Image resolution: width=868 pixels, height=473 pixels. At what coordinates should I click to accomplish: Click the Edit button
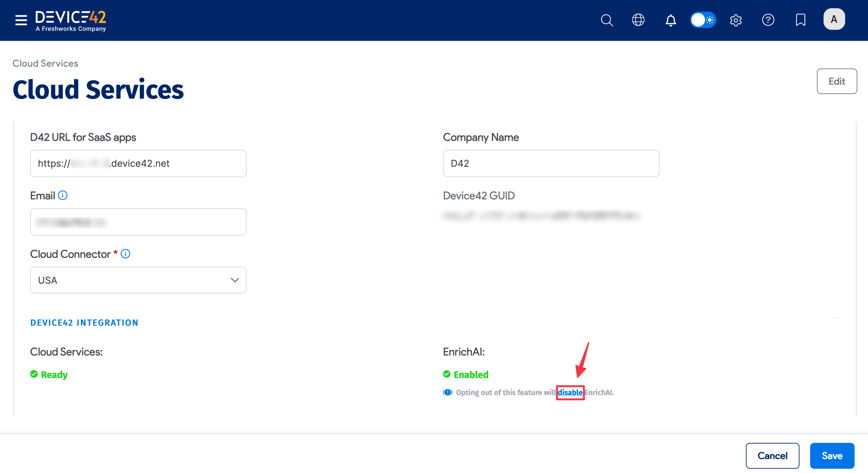836,81
